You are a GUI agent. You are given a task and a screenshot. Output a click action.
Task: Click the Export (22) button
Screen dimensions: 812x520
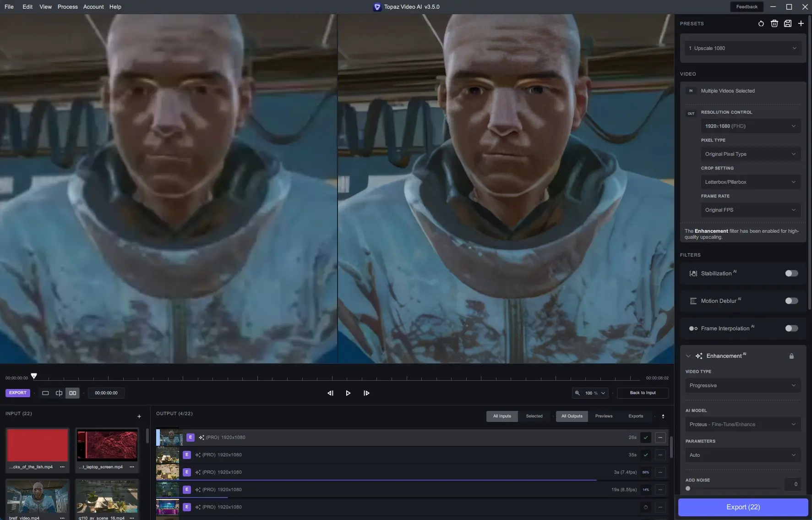point(743,507)
